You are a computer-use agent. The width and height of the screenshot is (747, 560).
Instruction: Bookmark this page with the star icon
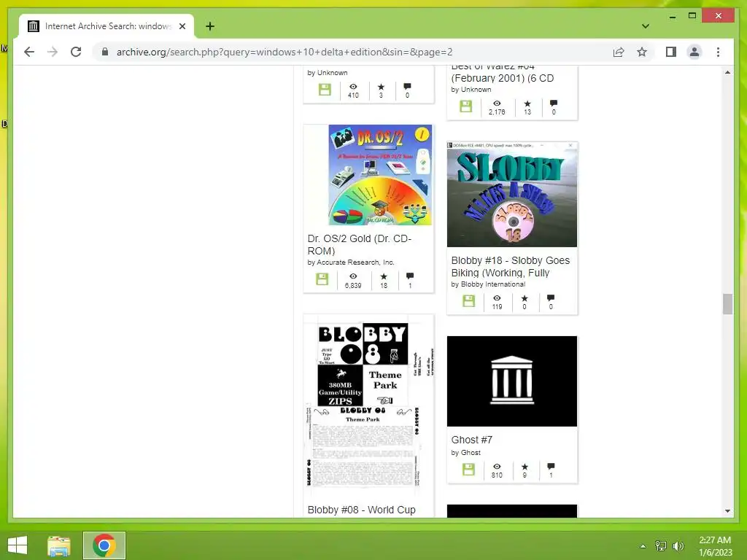(642, 52)
